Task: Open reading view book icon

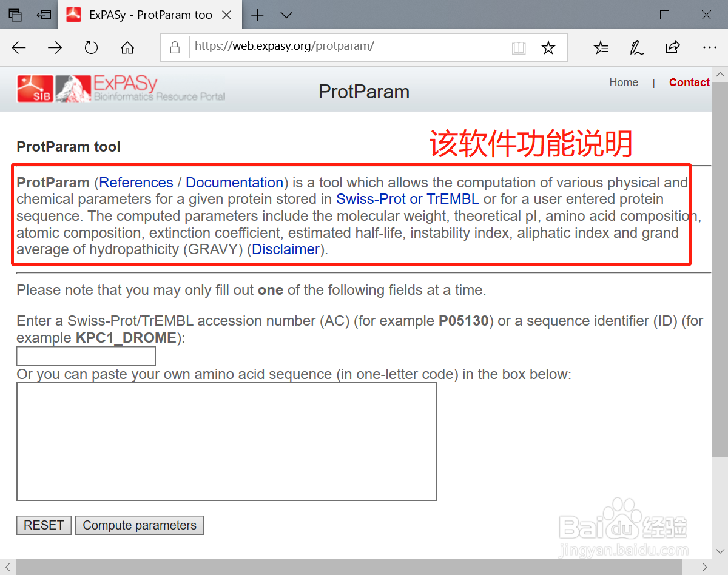Action: tap(519, 48)
